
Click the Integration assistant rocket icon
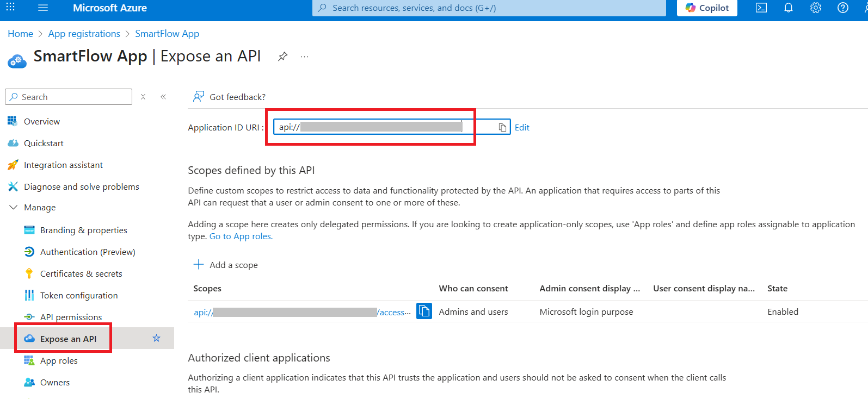pos(13,165)
